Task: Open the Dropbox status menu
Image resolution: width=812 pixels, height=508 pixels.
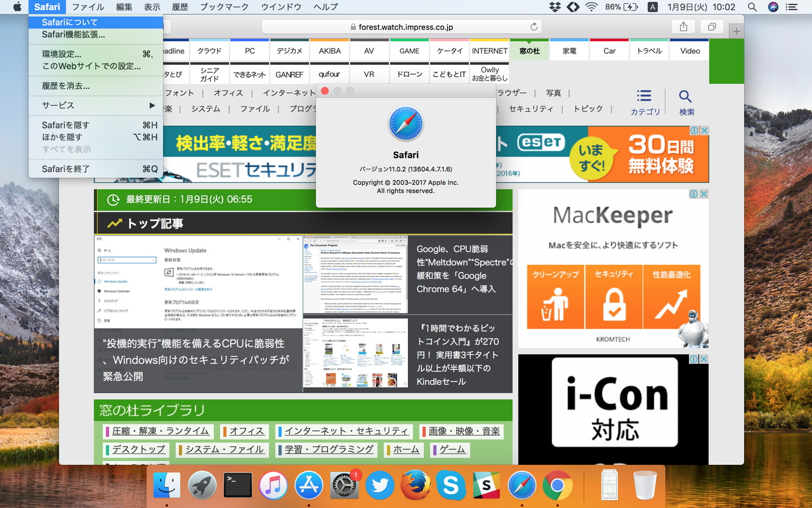Action: tap(554, 7)
